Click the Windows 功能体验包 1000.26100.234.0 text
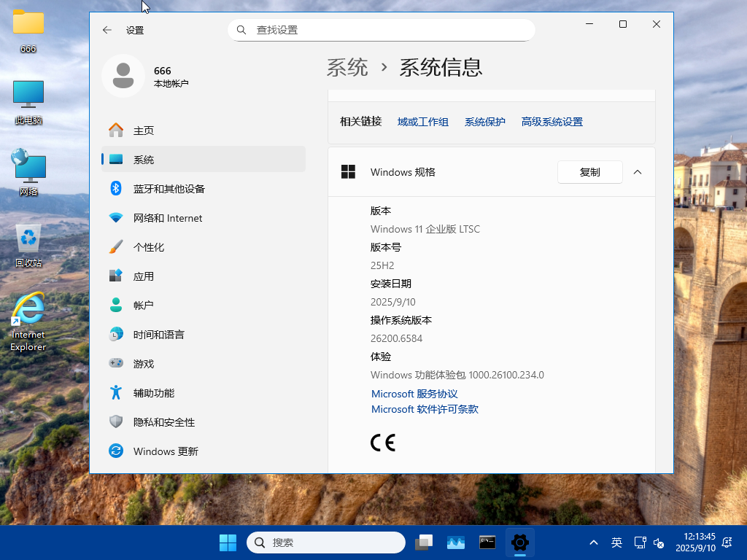The image size is (747, 560). pos(457,375)
